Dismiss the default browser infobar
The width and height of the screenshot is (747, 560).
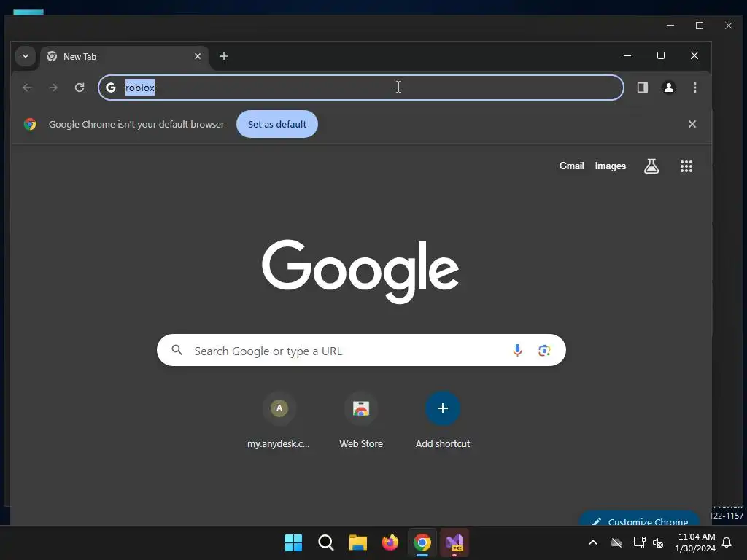coord(692,124)
